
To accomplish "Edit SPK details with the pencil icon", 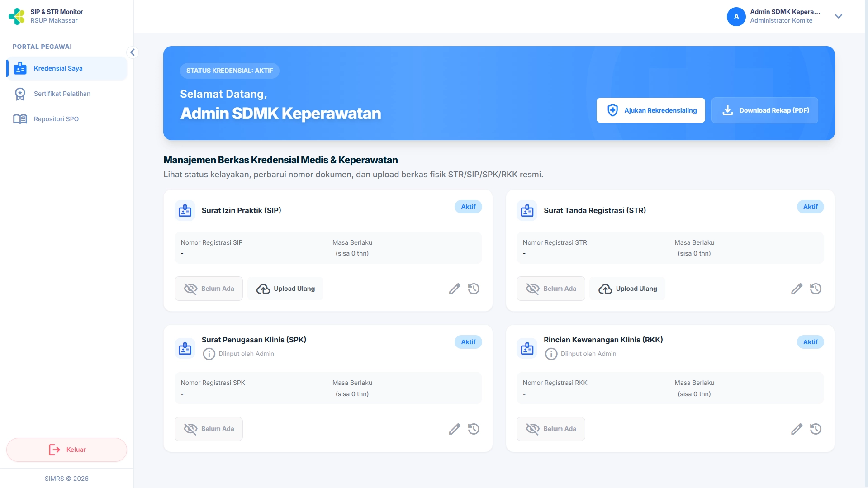I will click(455, 429).
